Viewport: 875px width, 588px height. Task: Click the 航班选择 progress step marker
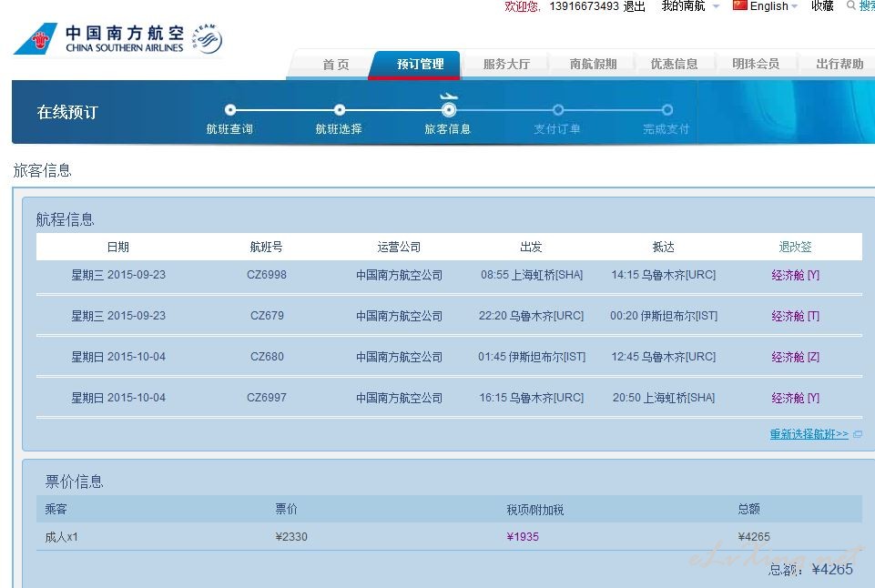point(340,110)
